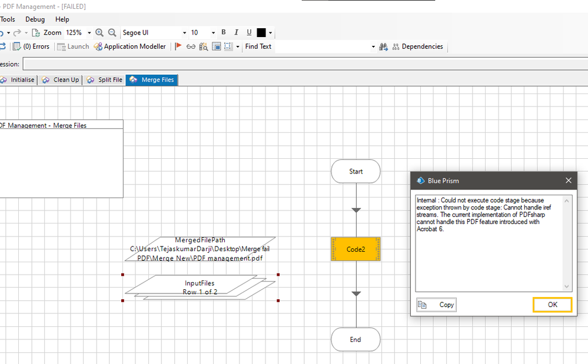Click the Dependencies tree icon
Viewport: 588px width, 364px height.
[x=396, y=47]
